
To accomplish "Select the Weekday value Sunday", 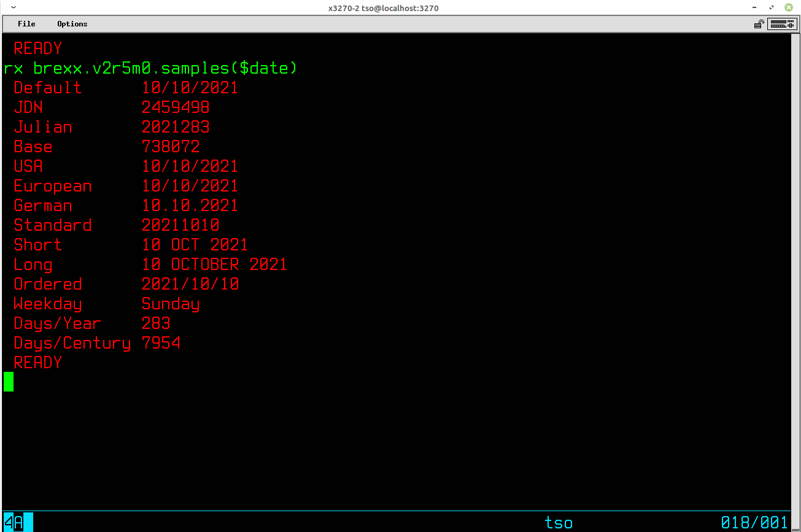I will (171, 303).
